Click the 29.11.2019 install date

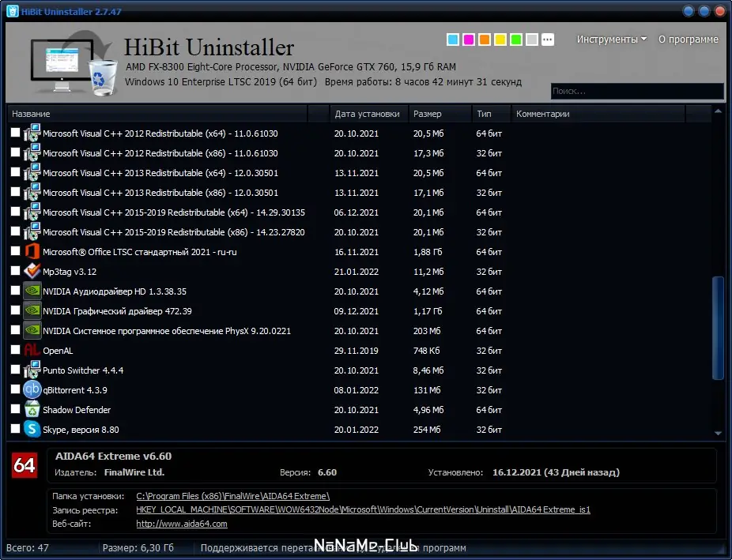tap(357, 351)
